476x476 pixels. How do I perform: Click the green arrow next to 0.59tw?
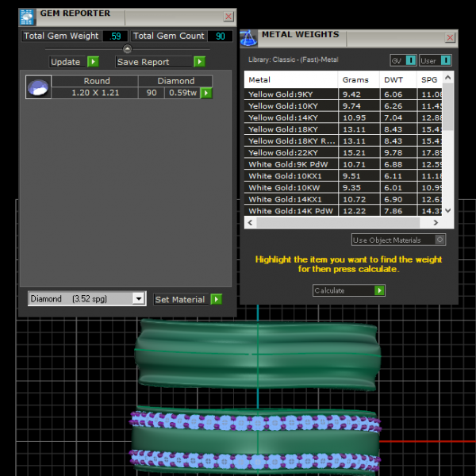(206, 93)
